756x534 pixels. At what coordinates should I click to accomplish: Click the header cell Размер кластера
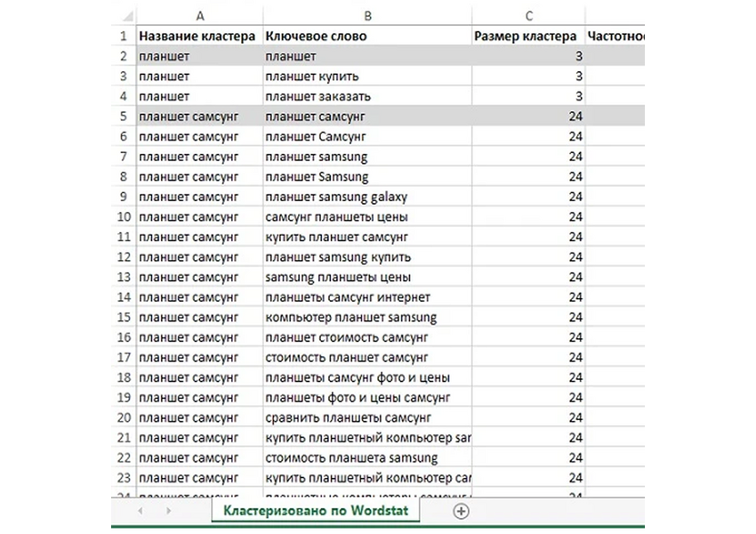click(527, 36)
